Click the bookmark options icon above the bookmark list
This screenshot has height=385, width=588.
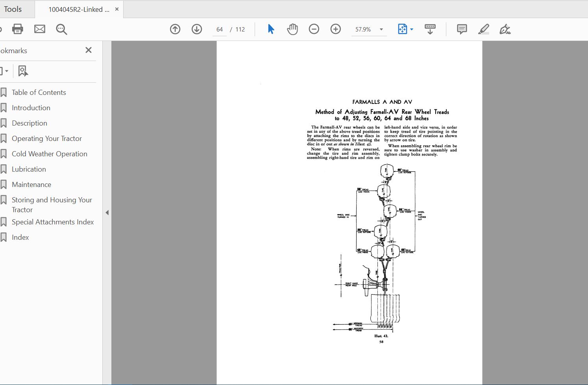point(23,70)
